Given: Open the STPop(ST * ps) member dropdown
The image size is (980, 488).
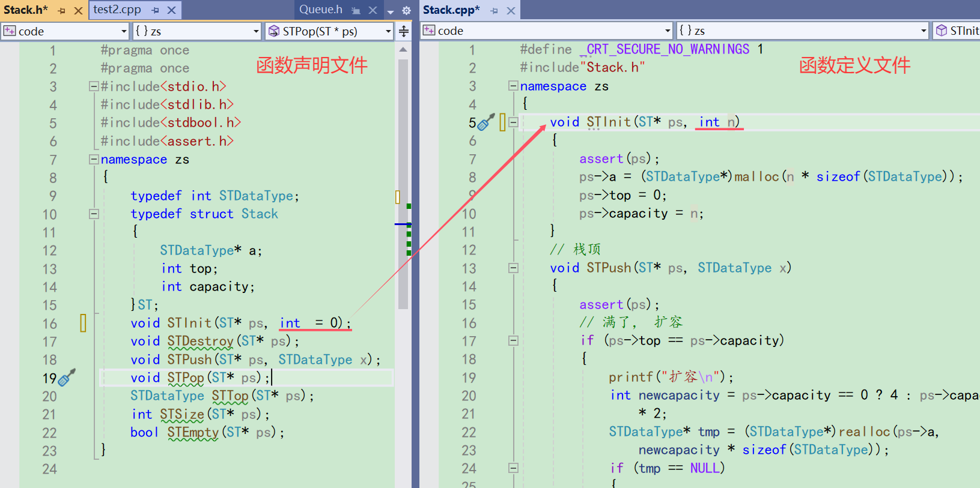Looking at the screenshot, I should click(x=388, y=31).
